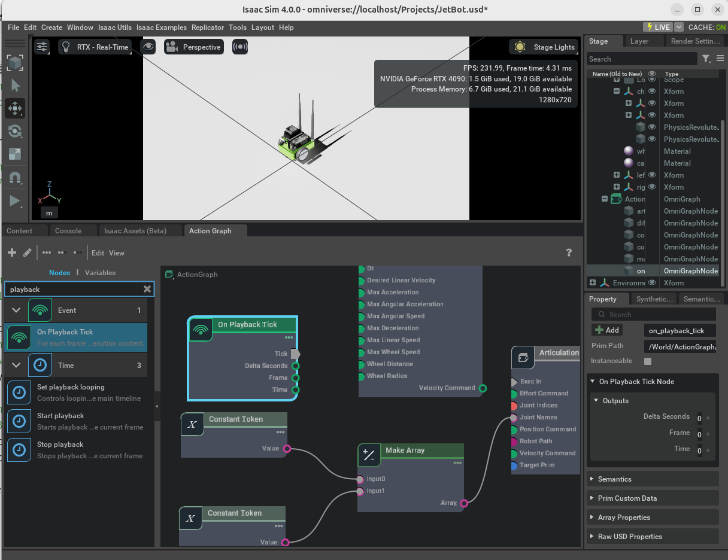Open action graph Edit menu
This screenshot has height=560, width=728.
(x=98, y=252)
